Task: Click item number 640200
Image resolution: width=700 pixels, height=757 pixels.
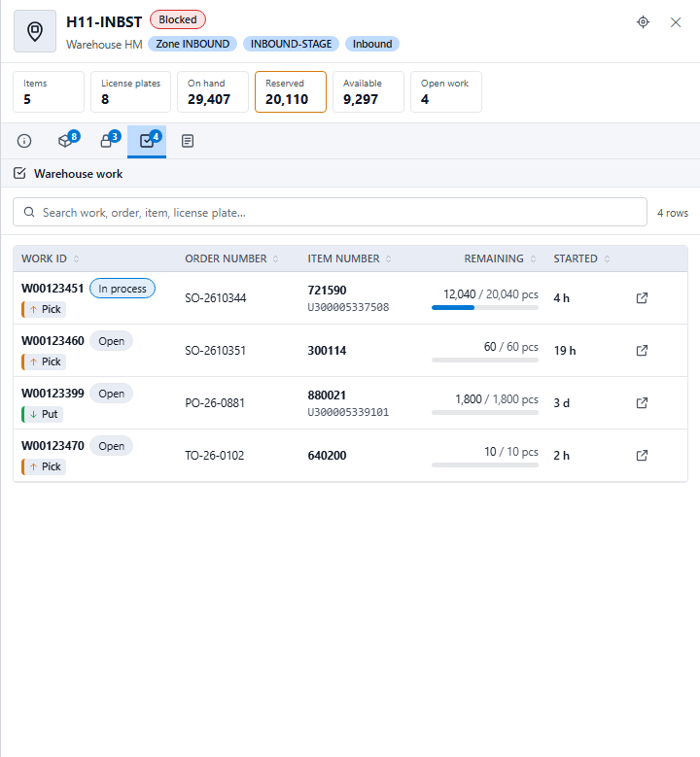Action: (x=327, y=455)
